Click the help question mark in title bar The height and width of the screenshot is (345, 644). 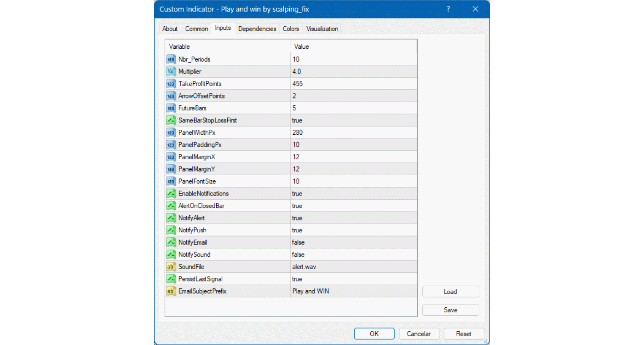pyautogui.click(x=448, y=9)
